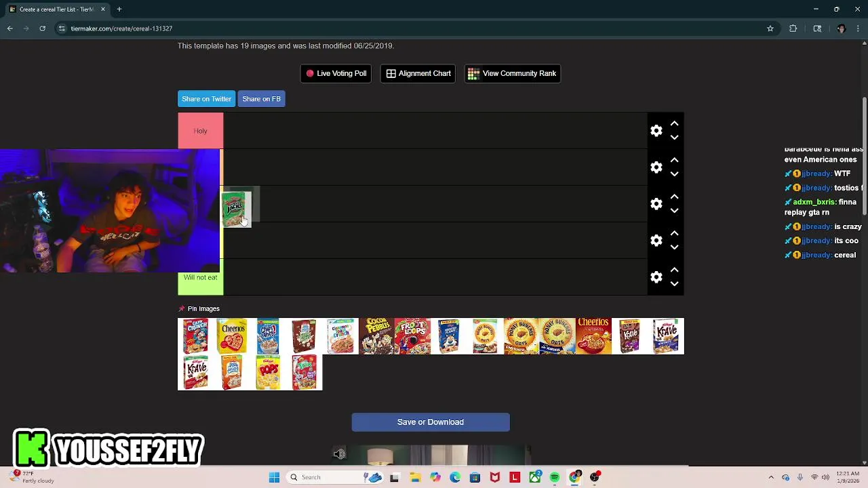
Task: Click chat message 'finna replay gta rn'
Action: (821, 207)
